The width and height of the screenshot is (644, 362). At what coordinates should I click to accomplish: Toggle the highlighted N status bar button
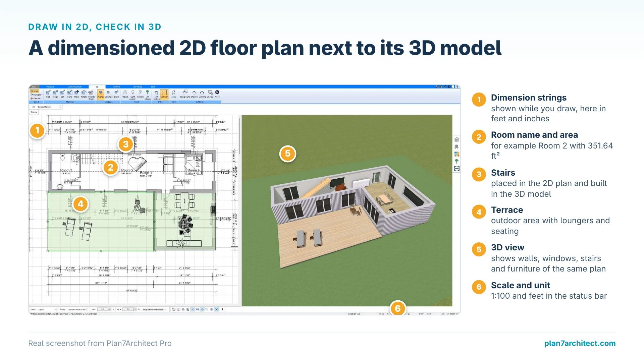coord(216,309)
